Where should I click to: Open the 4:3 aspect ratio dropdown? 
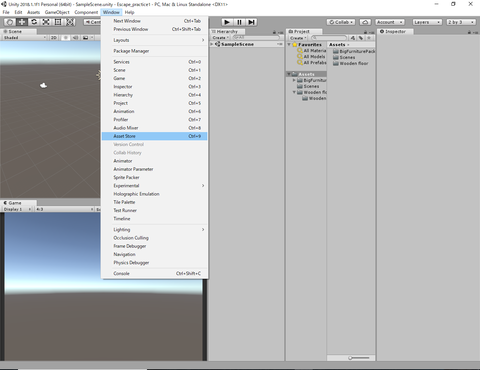(x=65, y=209)
